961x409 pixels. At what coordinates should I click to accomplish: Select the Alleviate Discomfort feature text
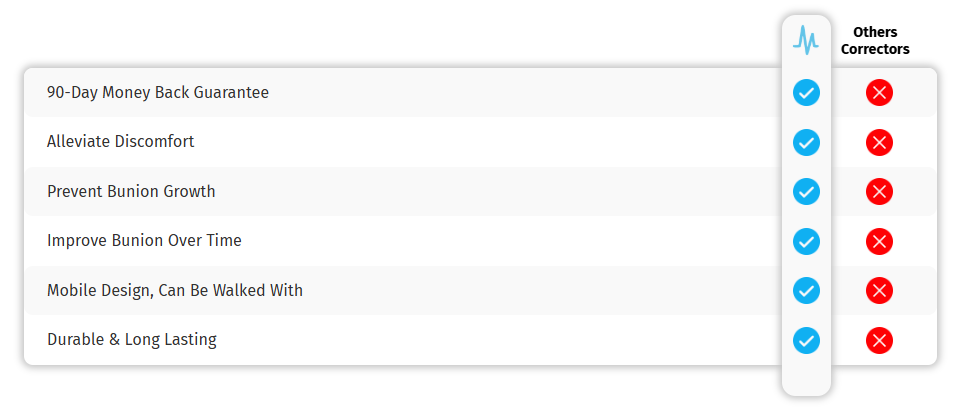(x=121, y=142)
